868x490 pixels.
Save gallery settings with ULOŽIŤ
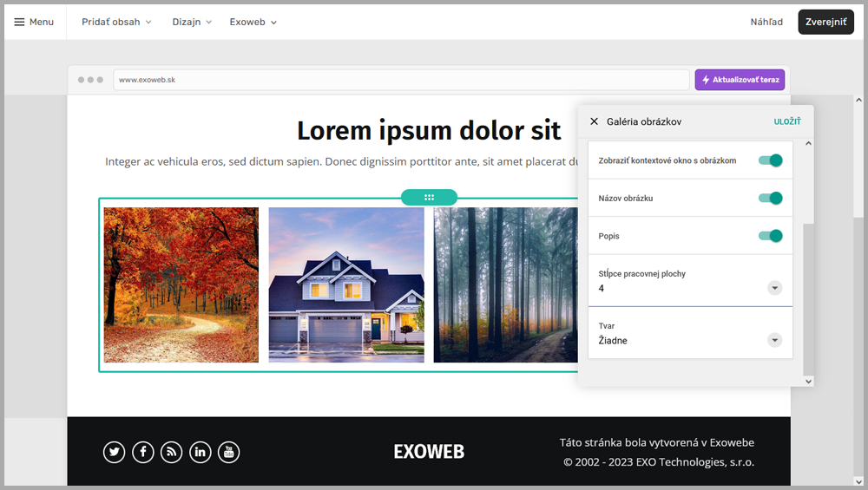coord(786,121)
